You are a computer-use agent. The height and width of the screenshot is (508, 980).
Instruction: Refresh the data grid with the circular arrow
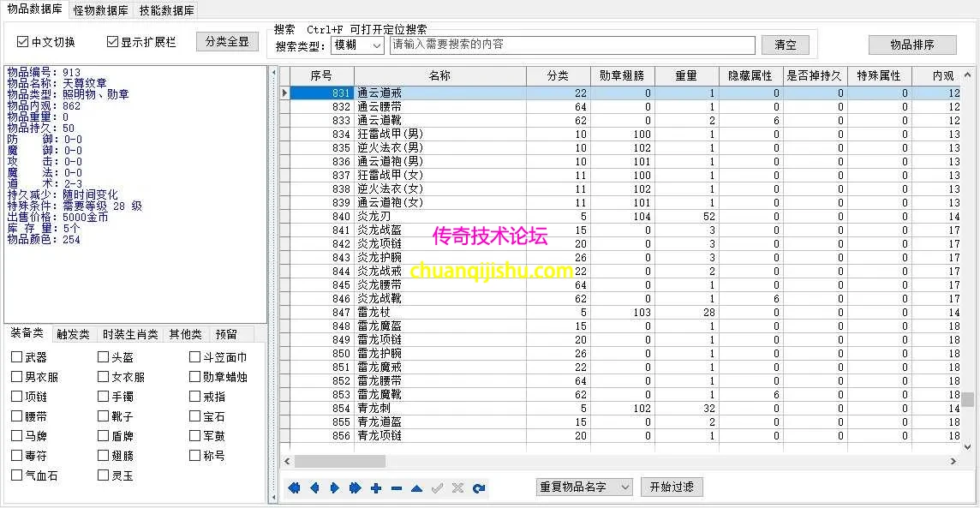click(x=479, y=487)
